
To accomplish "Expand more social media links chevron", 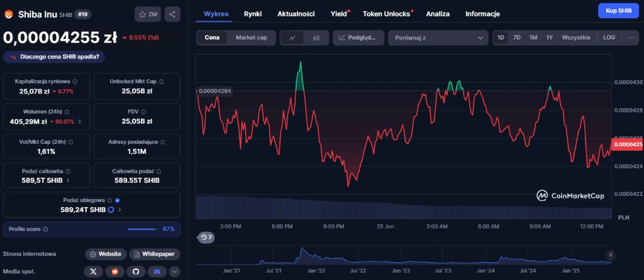I will 174,271.
